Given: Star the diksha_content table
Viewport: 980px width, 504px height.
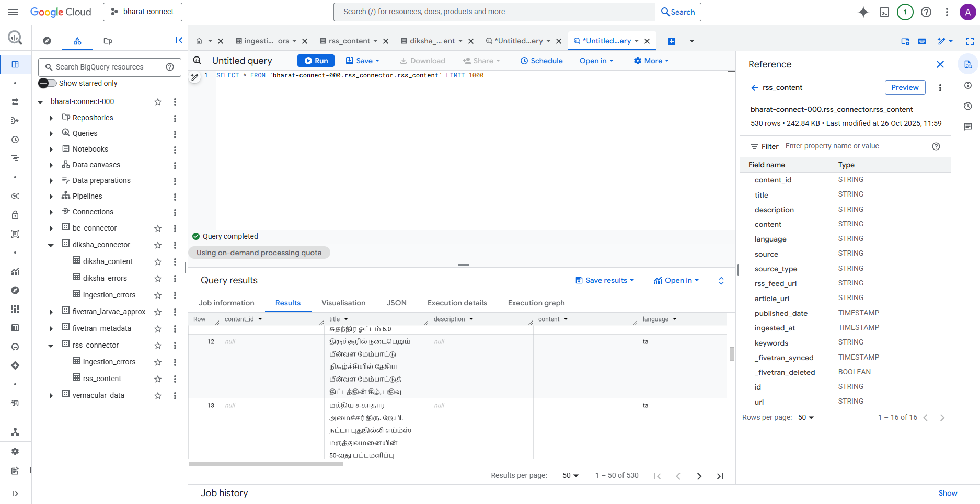Looking at the screenshot, I should tap(158, 262).
